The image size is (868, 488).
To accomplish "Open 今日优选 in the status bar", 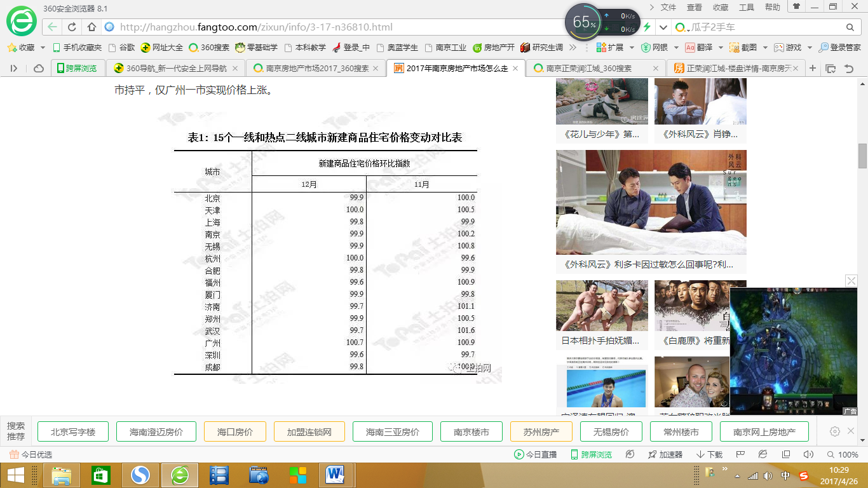I will pyautogui.click(x=31, y=454).
